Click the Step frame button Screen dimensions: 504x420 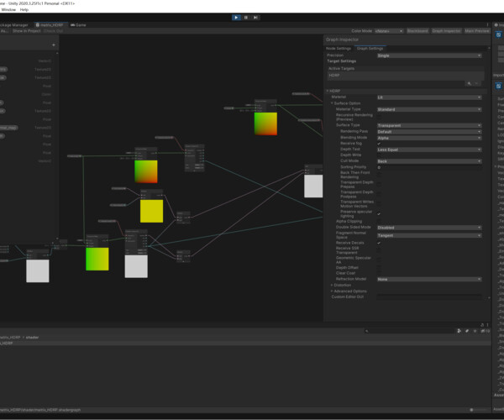[x=255, y=18]
